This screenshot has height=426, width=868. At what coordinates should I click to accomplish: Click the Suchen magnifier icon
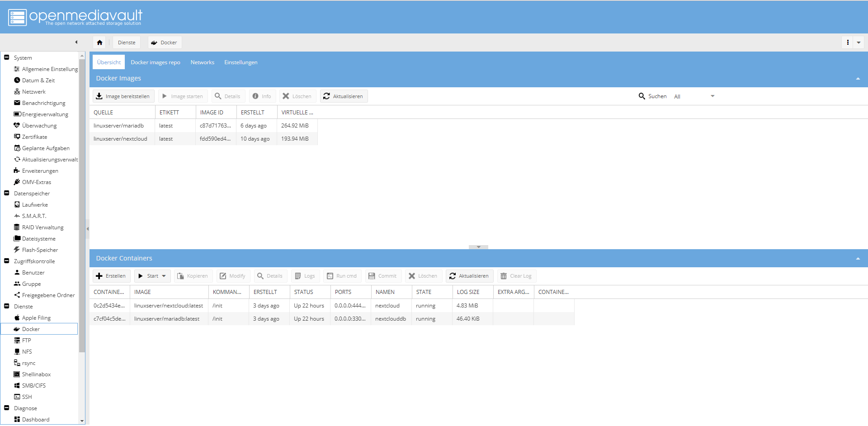pyautogui.click(x=642, y=96)
